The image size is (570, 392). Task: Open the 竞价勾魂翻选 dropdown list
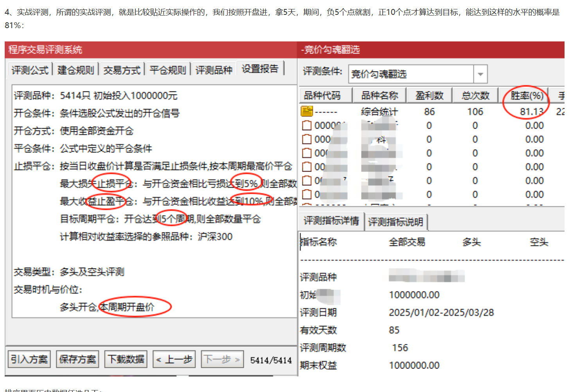(480, 74)
